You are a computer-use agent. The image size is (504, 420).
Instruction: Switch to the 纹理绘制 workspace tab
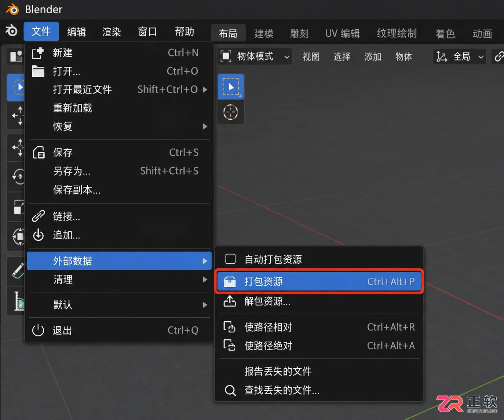pos(397,33)
